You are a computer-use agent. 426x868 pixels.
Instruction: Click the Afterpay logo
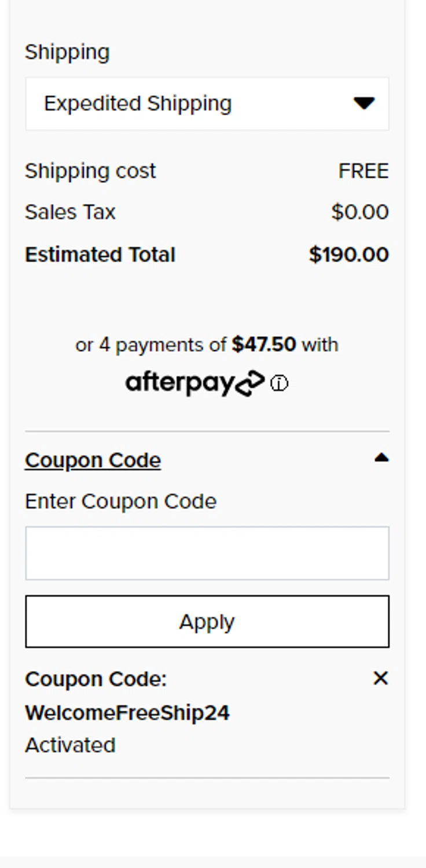[x=195, y=383]
